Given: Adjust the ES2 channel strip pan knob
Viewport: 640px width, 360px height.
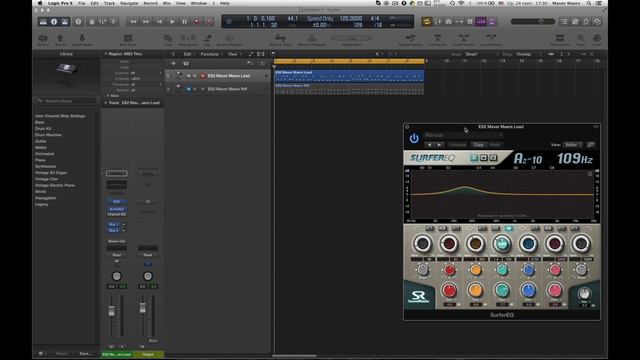Looking at the screenshot, I should coord(117,276).
